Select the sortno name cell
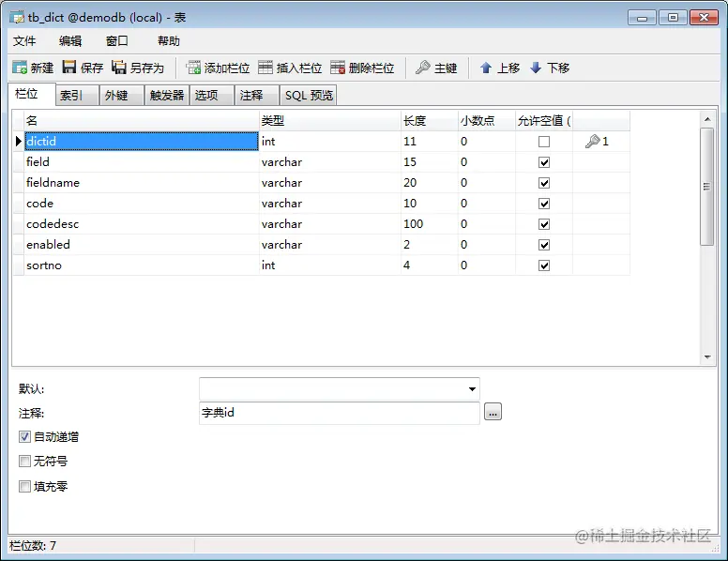Screen dimensions: 728x561 click(x=142, y=265)
